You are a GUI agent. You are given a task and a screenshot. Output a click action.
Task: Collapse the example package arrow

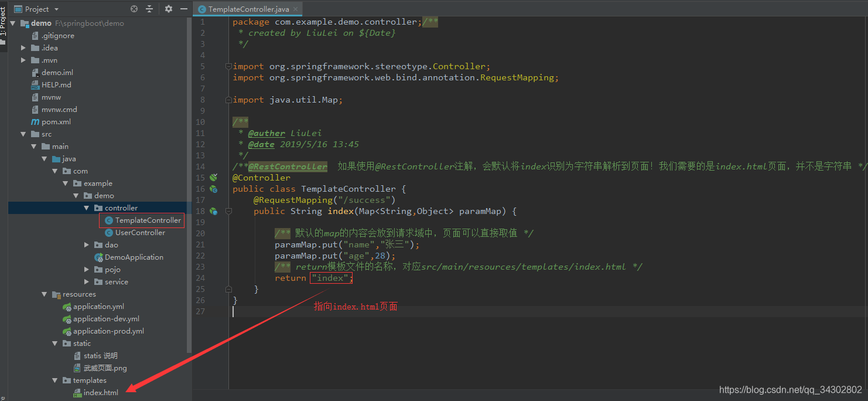click(x=66, y=183)
